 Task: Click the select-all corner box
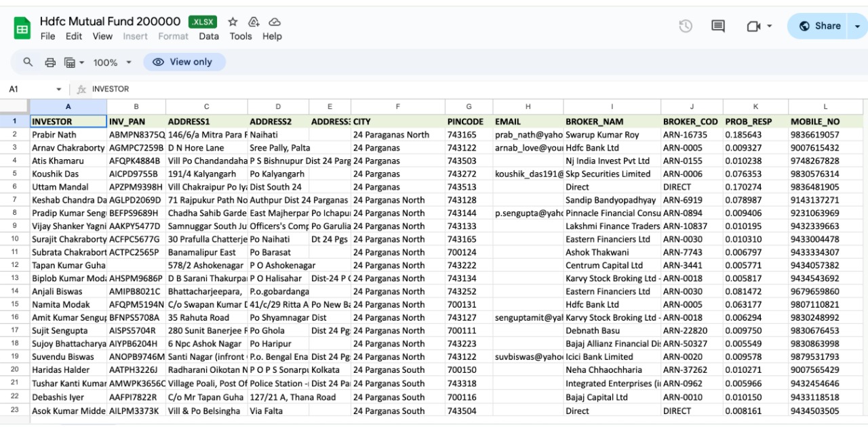[x=15, y=106]
